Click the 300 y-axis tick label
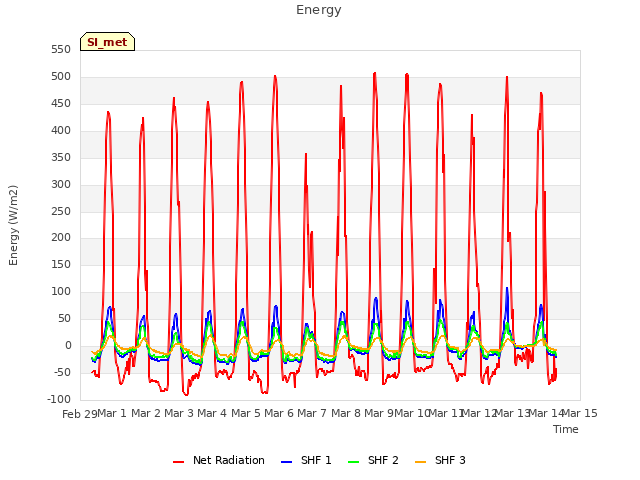Image resolution: width=640 pixels, height=480 pixels. click(x=61, y=184)
